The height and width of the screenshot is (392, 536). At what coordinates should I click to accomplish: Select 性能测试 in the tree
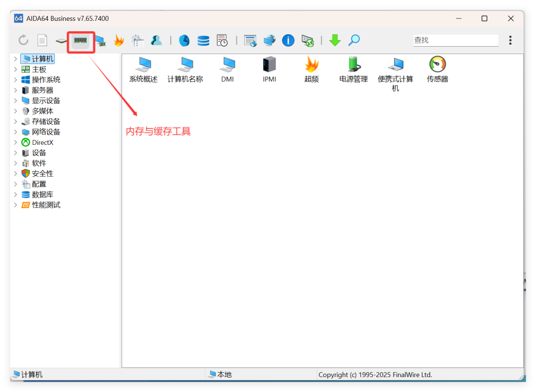(41, 205)
